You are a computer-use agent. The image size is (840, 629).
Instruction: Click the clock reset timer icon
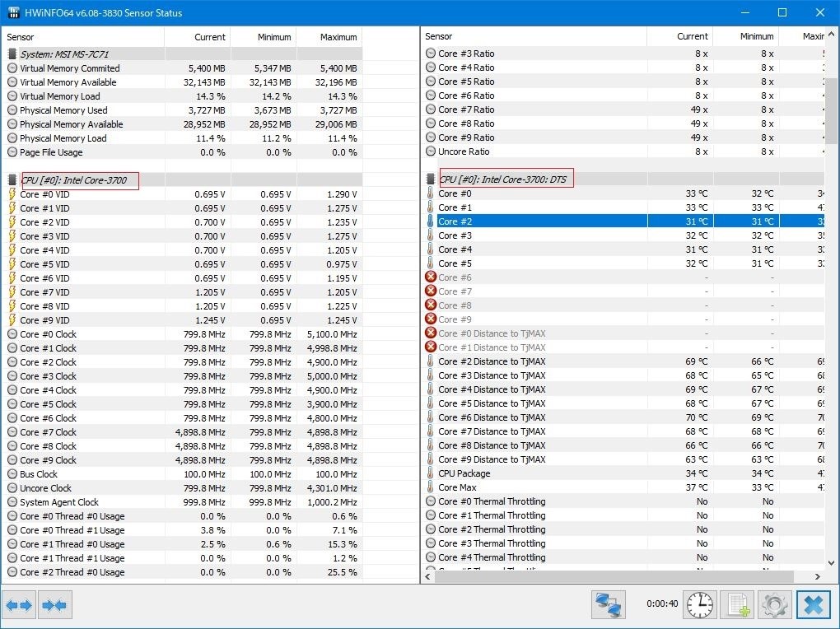click(700, 604)
